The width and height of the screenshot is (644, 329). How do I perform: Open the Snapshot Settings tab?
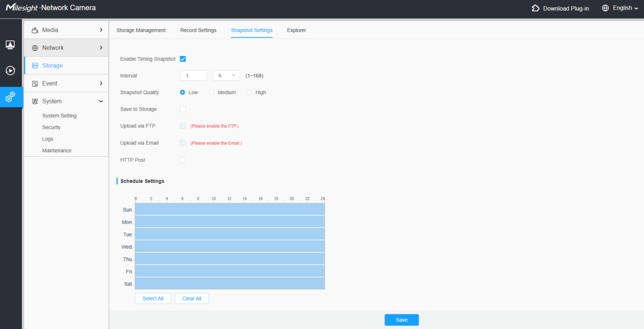(x=251, y=30)
